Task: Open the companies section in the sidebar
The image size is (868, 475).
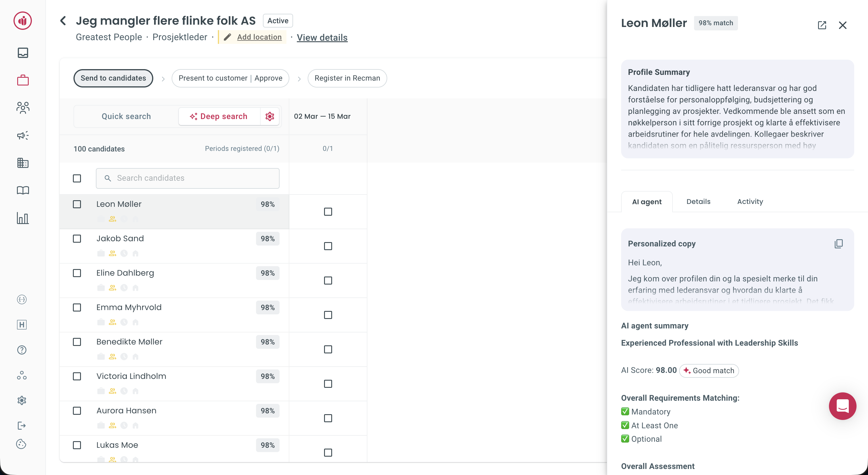Action: point(22,163)
